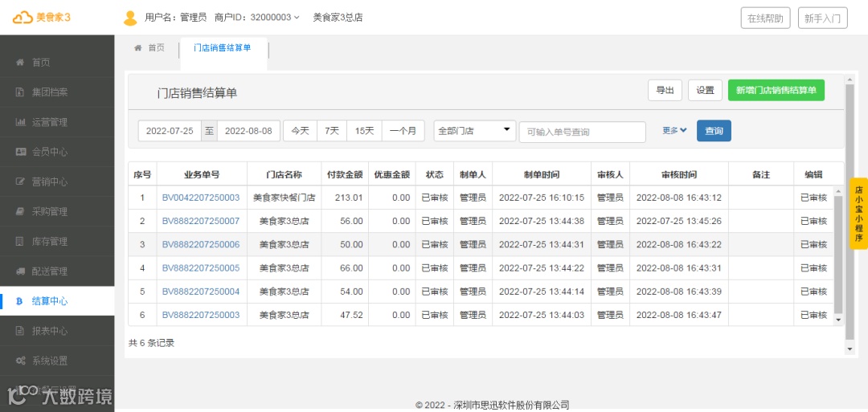Click the home icon on 首页 tab
Viewport: 868px width, 412px height.
(x=138, y=48)
